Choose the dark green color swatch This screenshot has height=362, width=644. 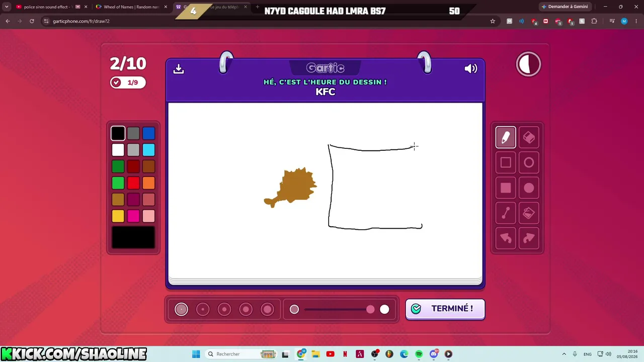tap(118, 166)
